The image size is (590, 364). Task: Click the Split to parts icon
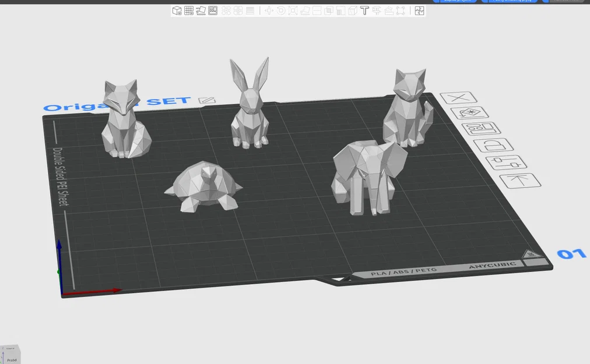click(x=238, y=10)
